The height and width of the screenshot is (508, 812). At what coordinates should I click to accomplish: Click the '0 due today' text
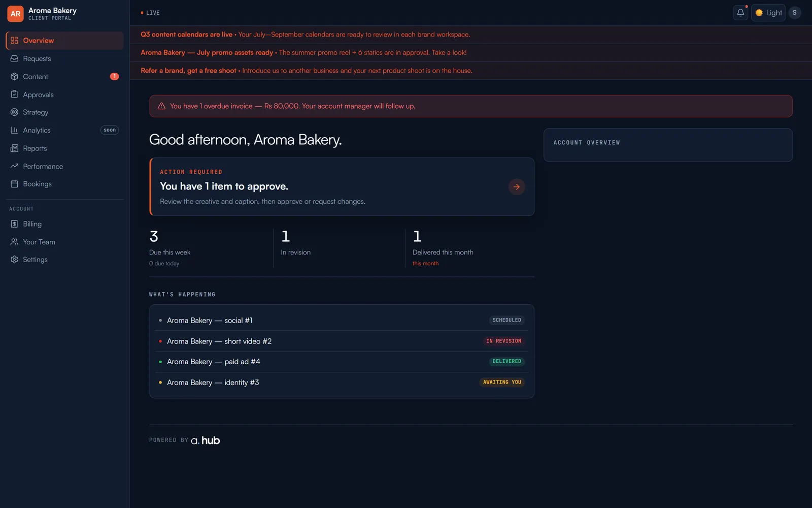164,264
